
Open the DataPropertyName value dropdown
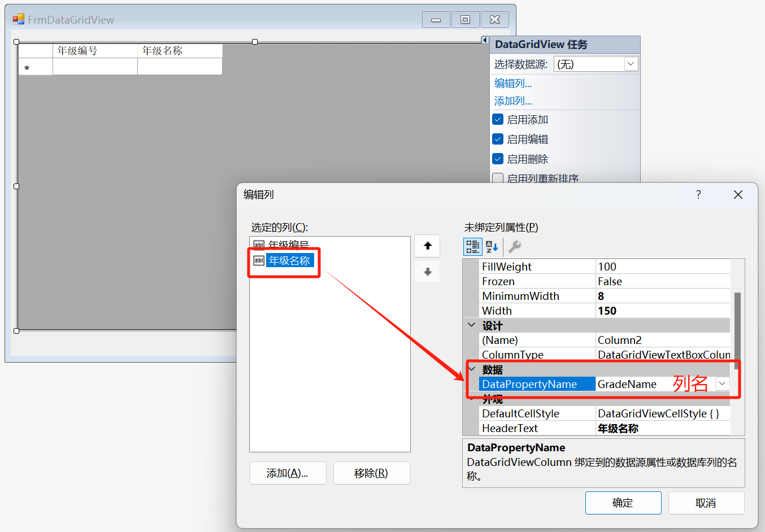click(722, 384)
